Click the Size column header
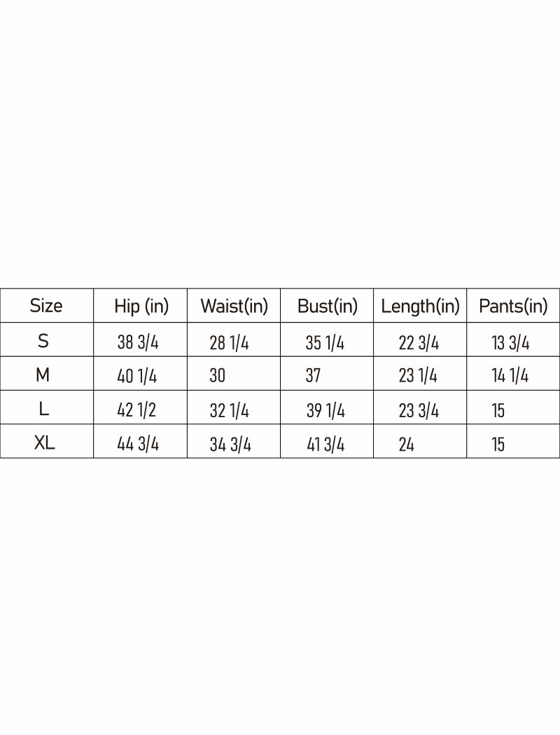This screenshot has width=560, height=735. 46,306
